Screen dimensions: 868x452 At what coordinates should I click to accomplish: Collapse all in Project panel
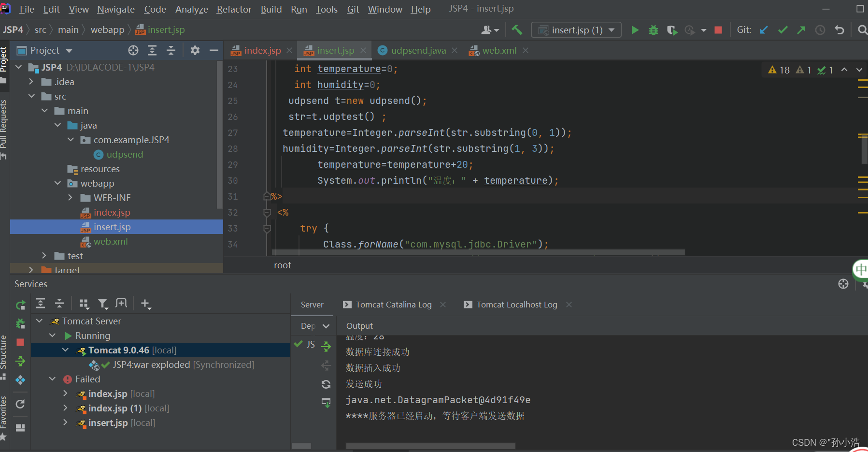click(x=171, y=50)
